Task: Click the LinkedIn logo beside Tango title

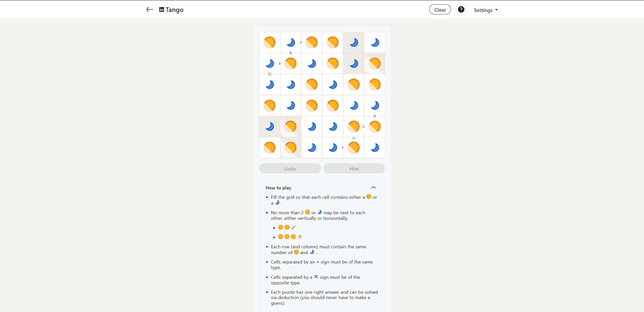Action: (161, 10)
